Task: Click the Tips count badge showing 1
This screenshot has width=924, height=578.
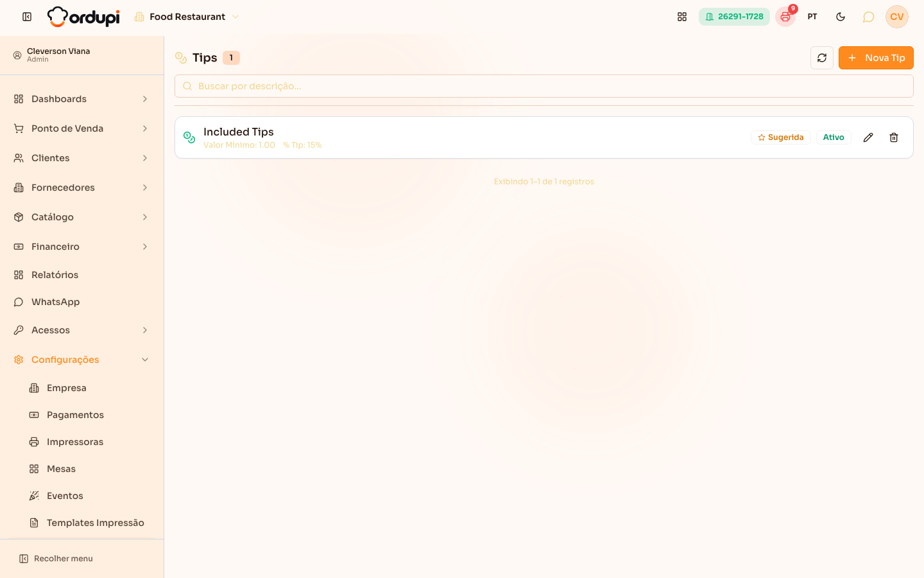Action: 231,58
